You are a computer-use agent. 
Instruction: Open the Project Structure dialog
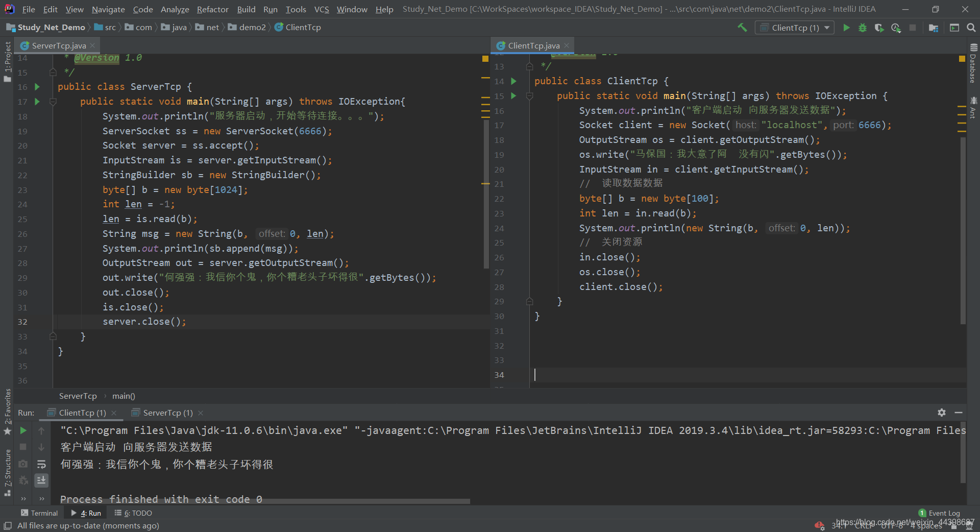[934, 28]
